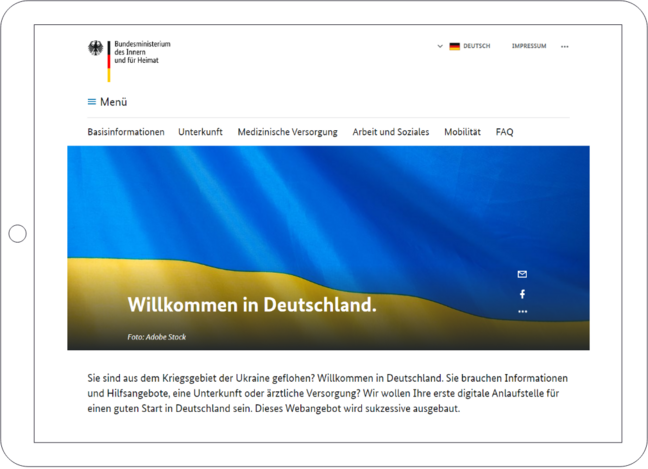Image resolution: width=648 pixels, height=469 pixels.
Task: Open the hamburger Menü icon
Action: coord(92,102)
